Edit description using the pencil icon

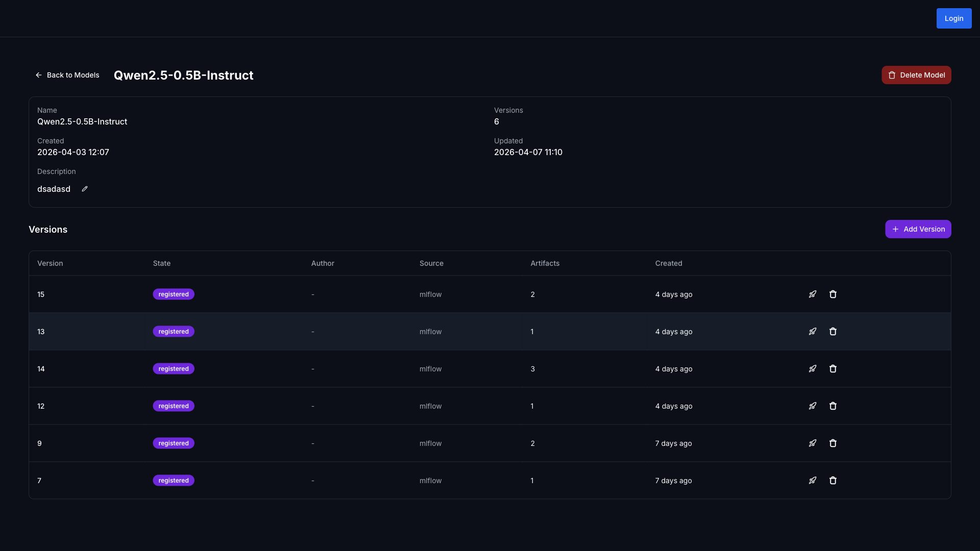click(x=85, y=189)
